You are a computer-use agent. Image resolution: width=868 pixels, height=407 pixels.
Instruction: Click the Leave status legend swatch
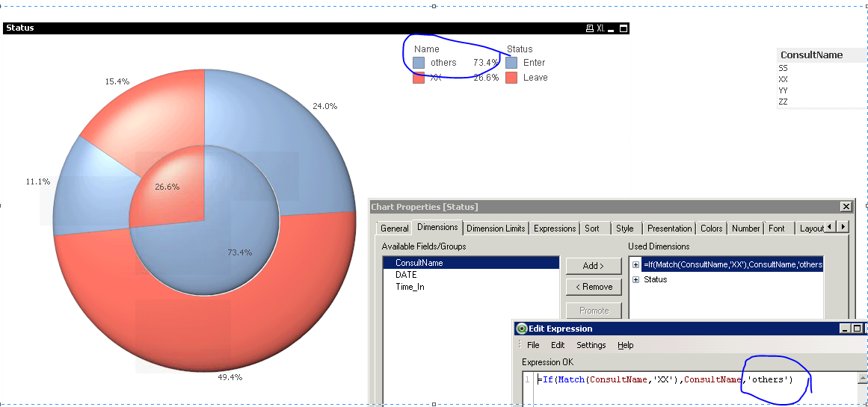(511, 78)
